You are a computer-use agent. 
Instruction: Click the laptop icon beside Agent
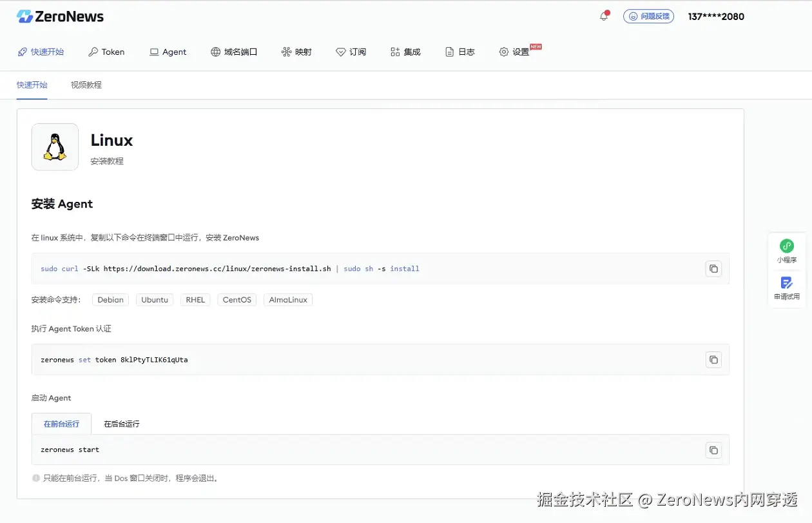tap(154, 52)
